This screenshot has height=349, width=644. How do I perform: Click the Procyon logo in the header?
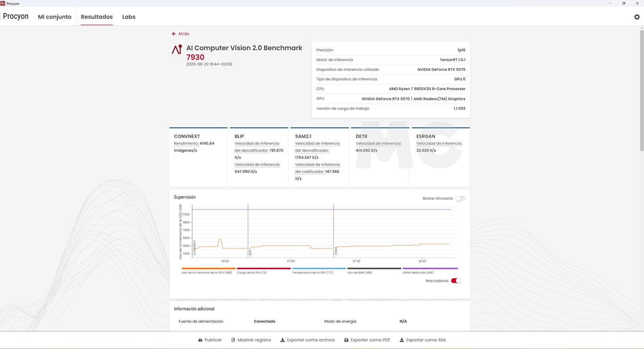(x=16, y=17)
